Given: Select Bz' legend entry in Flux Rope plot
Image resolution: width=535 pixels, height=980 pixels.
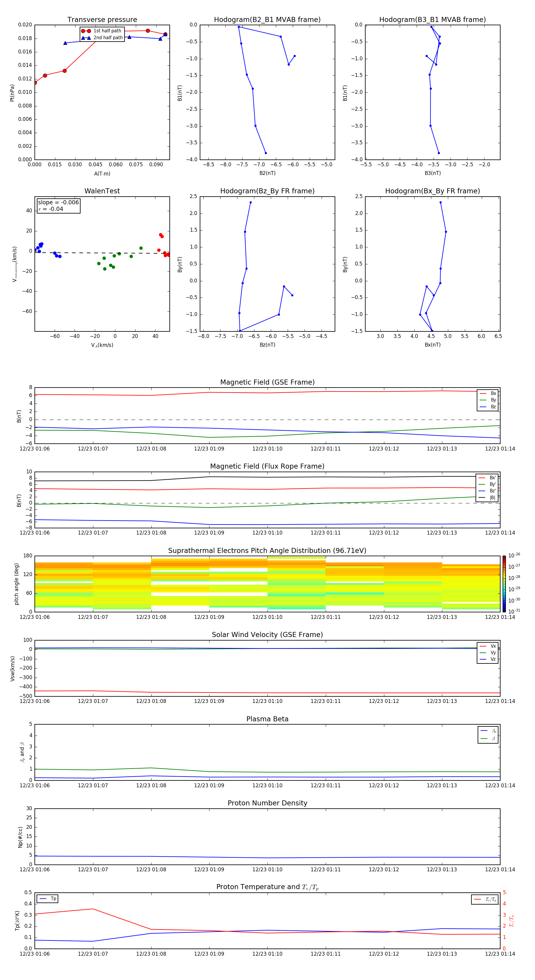Looking at the screenshot, I should point(487,491).
